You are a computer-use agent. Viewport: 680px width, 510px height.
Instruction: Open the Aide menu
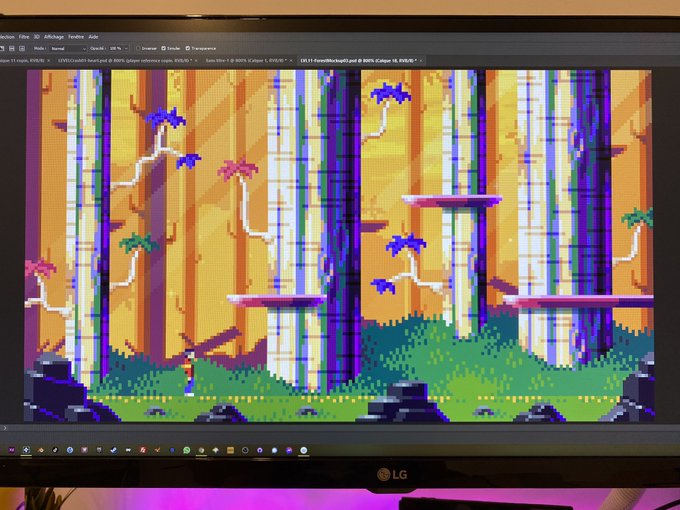tap(93, 37)
